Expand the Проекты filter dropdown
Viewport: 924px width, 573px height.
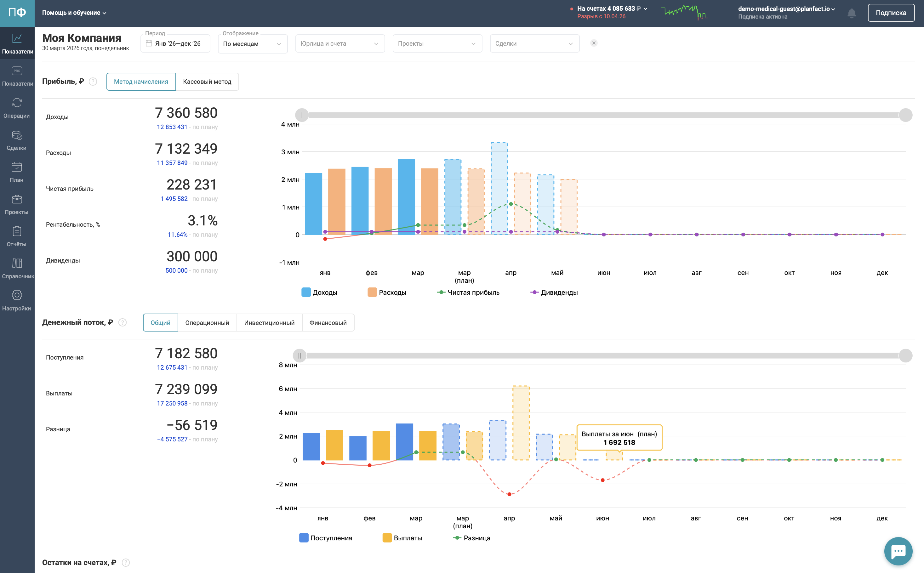(437, 44)
